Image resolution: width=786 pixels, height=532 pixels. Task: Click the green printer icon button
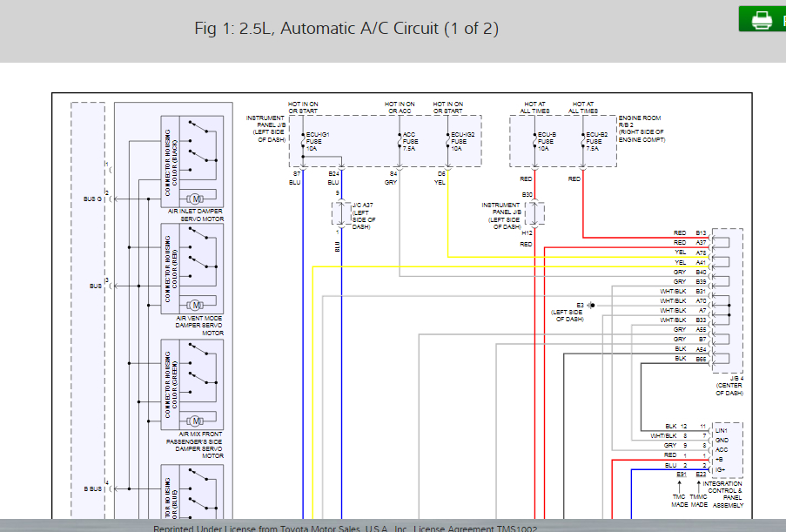pos(762,19)
